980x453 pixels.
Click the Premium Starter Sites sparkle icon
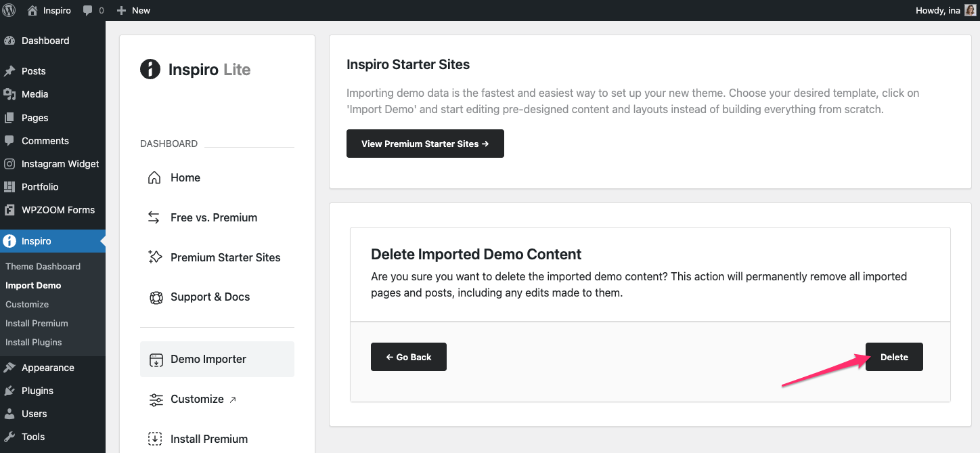(155, 257)
